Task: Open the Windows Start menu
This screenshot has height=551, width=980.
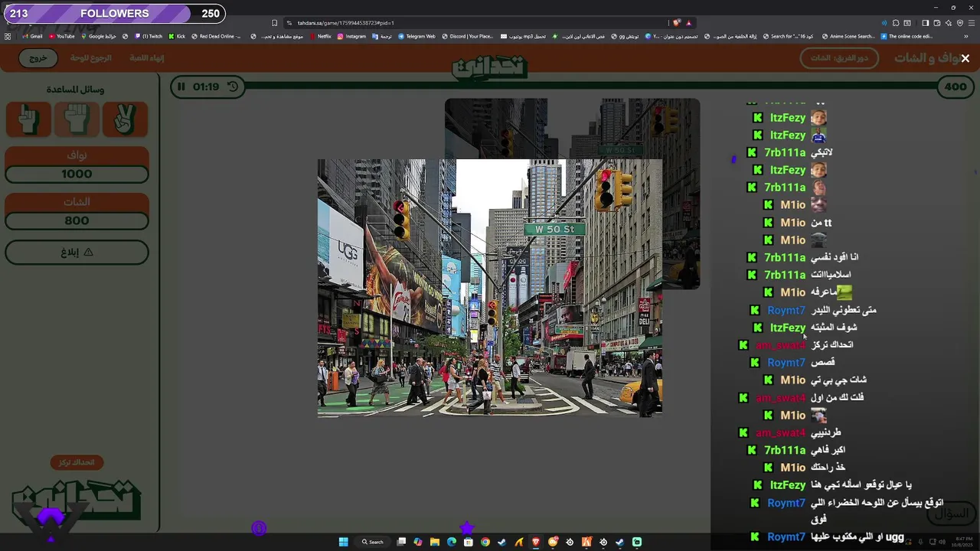Action: coord(344,542)
